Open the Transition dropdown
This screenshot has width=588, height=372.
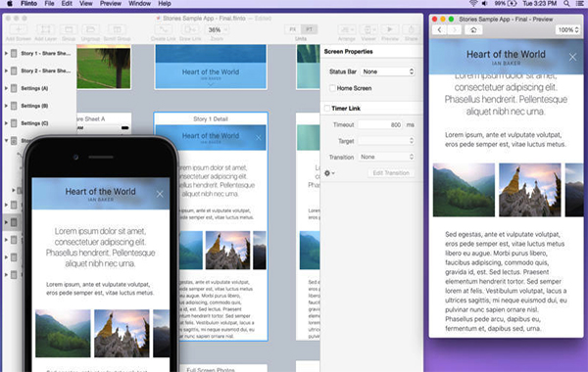pyautogui.click(x=386, y=157)
